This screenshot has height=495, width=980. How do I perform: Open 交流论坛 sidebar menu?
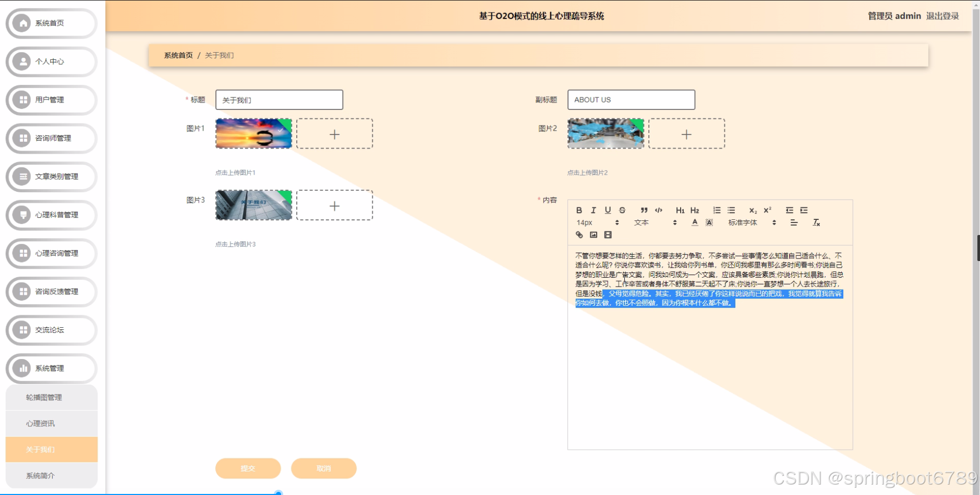[x=51, y=330]
